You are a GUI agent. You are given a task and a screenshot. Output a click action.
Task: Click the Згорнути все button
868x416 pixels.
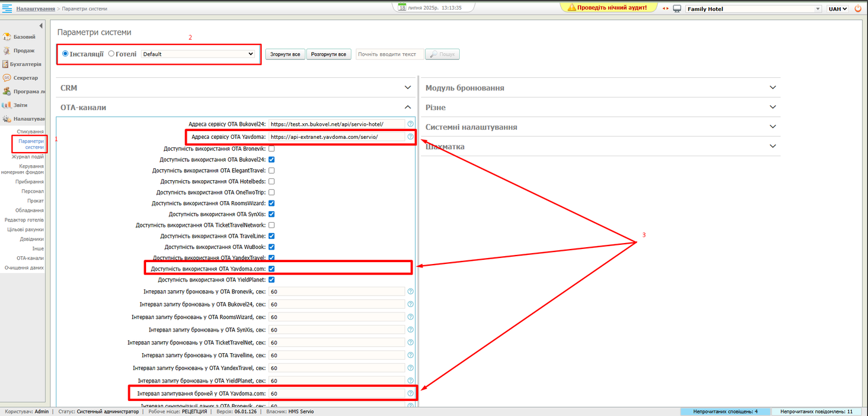pos(285,54)
